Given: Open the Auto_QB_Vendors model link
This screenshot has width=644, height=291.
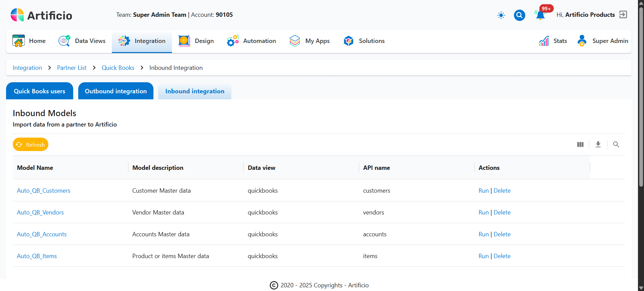Looking at the screenshot, I should (40, 212).
